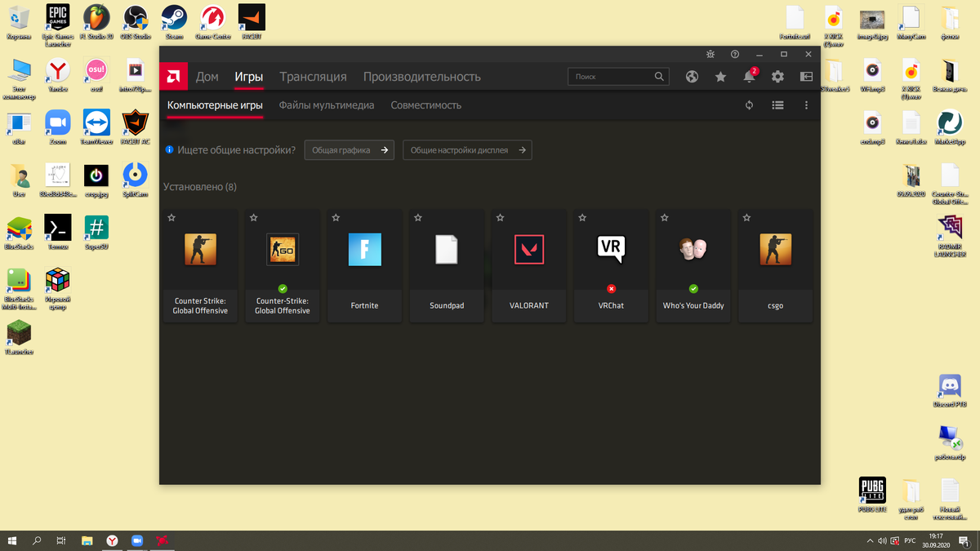This screenshot has width=980, height=551.
Task: Select TeamViewer desktop icon
Action: [96, 128]
